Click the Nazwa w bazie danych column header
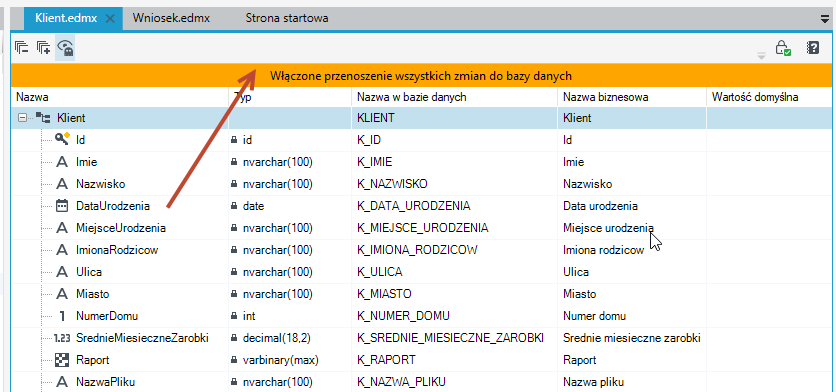 pyautogui.click(x=455, y=97)
